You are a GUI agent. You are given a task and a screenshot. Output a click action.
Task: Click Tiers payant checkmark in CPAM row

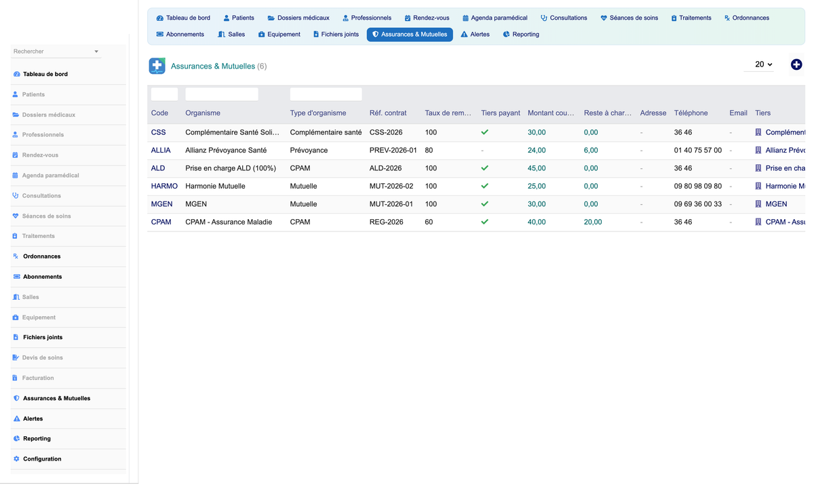point(484,222)
